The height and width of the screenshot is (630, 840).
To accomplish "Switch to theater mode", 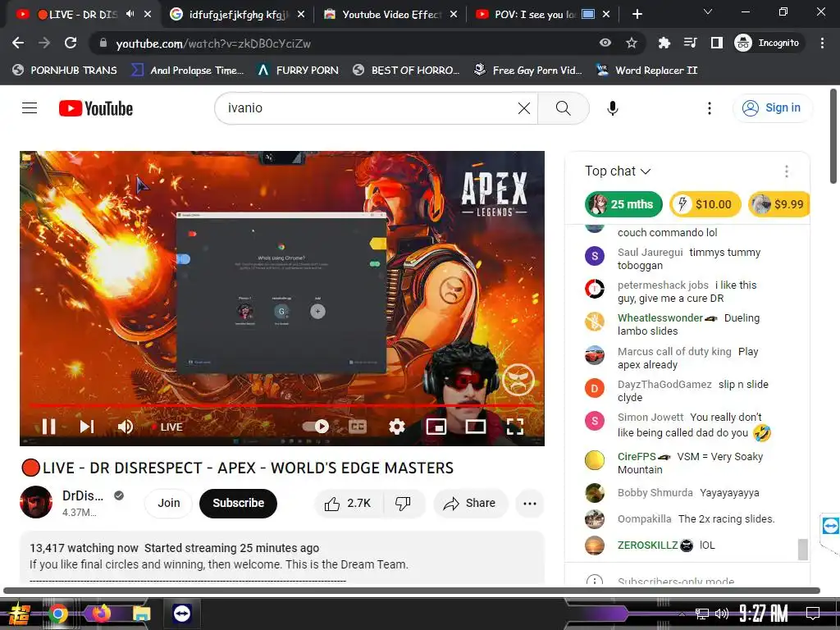I will (476, 427).
